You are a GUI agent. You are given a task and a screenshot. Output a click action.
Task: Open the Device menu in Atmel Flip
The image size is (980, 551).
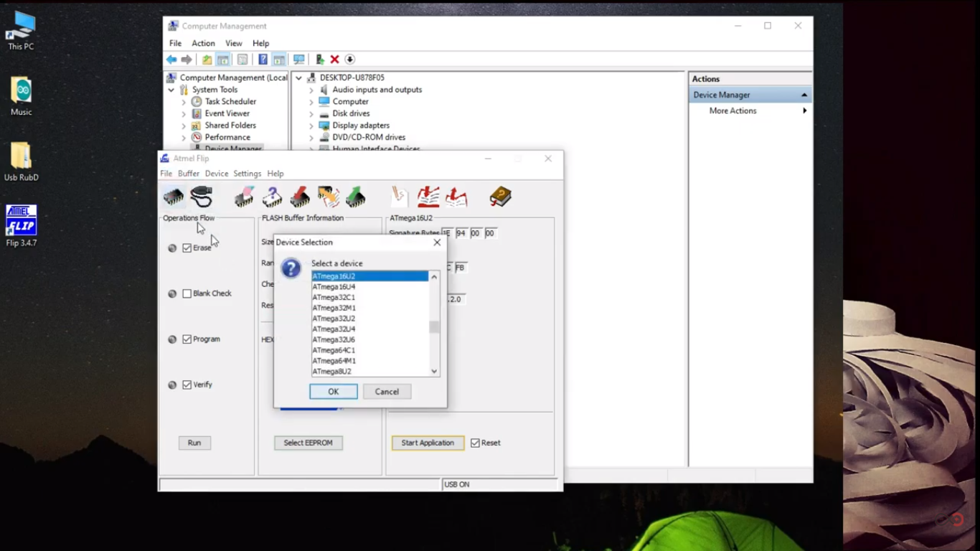click(217, 174)
